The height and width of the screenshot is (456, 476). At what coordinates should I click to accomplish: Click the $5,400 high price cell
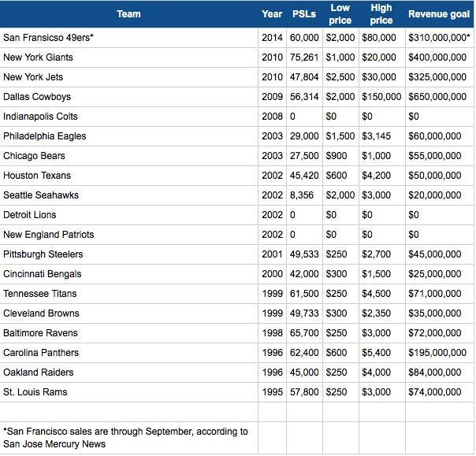381,353
